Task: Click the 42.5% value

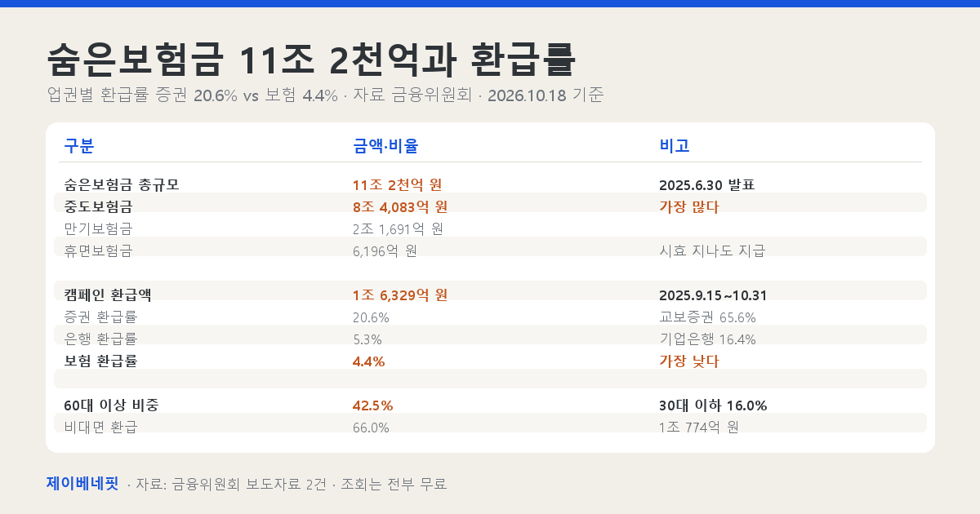Action: click(x=372, y=405)
